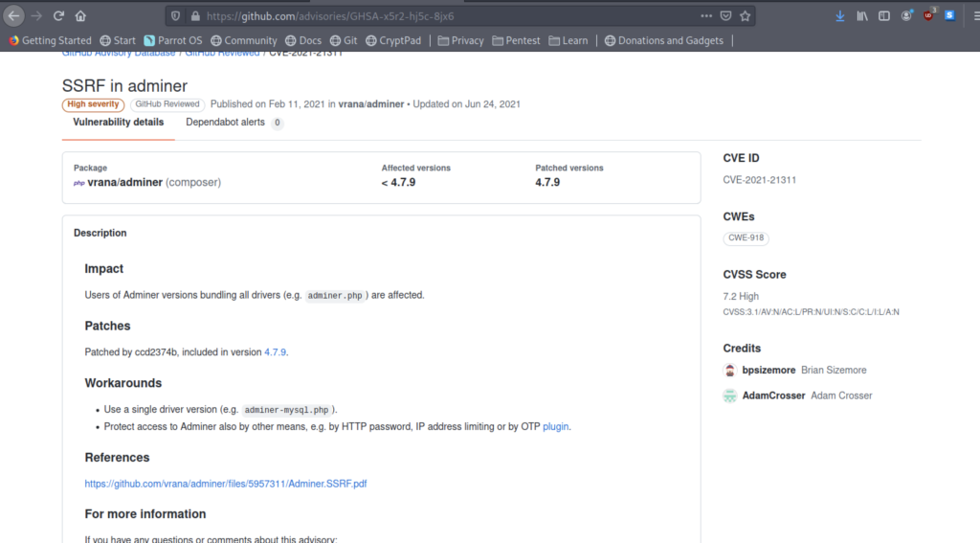Image resolution: width=980 pixels, height=543 pixels.
Task: Expand the Learn bookmarks folder
Action: click(x=568, y=40)
